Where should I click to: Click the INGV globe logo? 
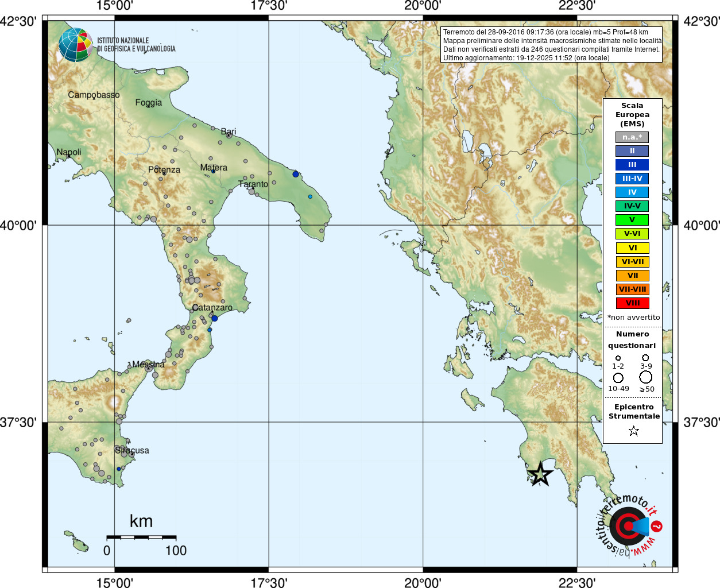[x=76, y=45]
